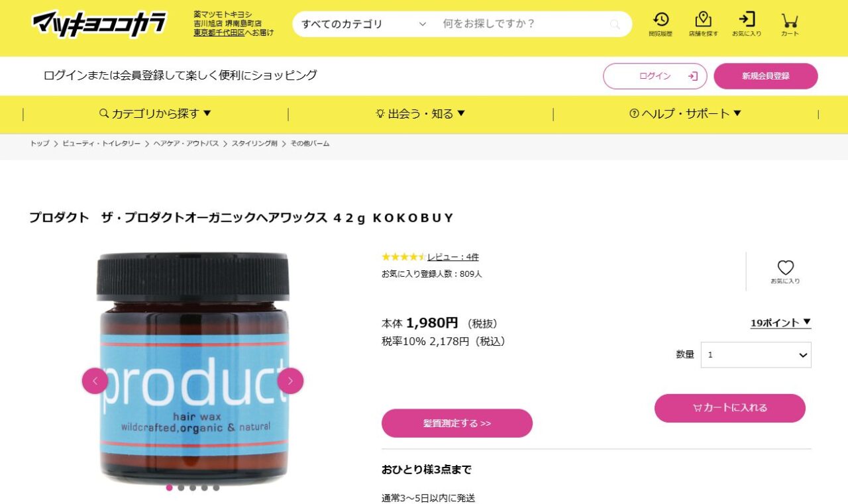
Task: Click the search magnifier icon
Action: [615, 25]
